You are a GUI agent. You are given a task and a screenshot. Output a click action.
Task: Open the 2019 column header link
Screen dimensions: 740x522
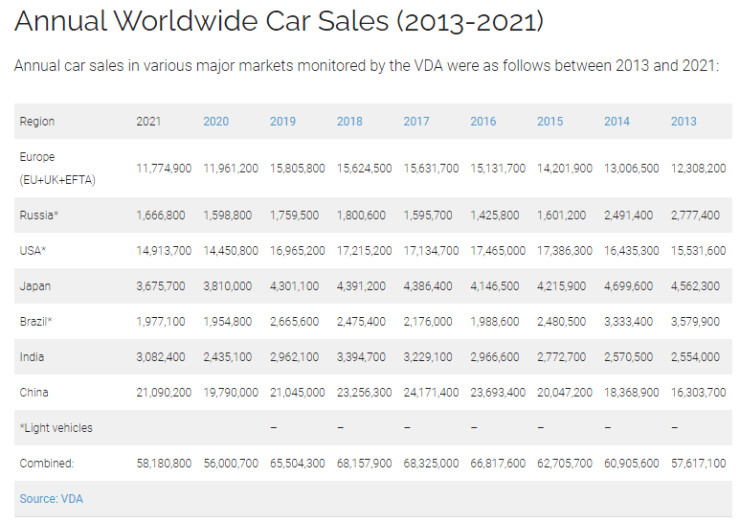[283, 121]
